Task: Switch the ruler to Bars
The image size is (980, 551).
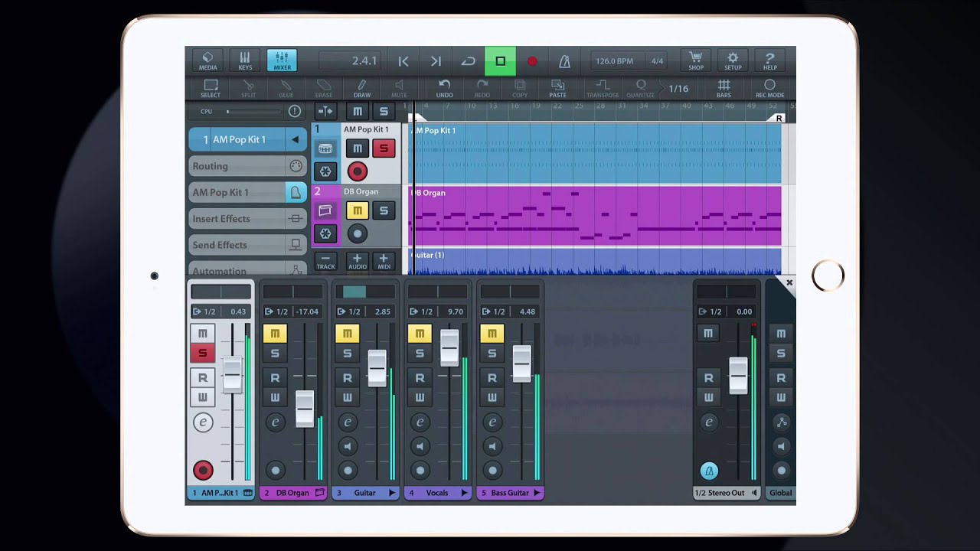Action: coord(724,89)
